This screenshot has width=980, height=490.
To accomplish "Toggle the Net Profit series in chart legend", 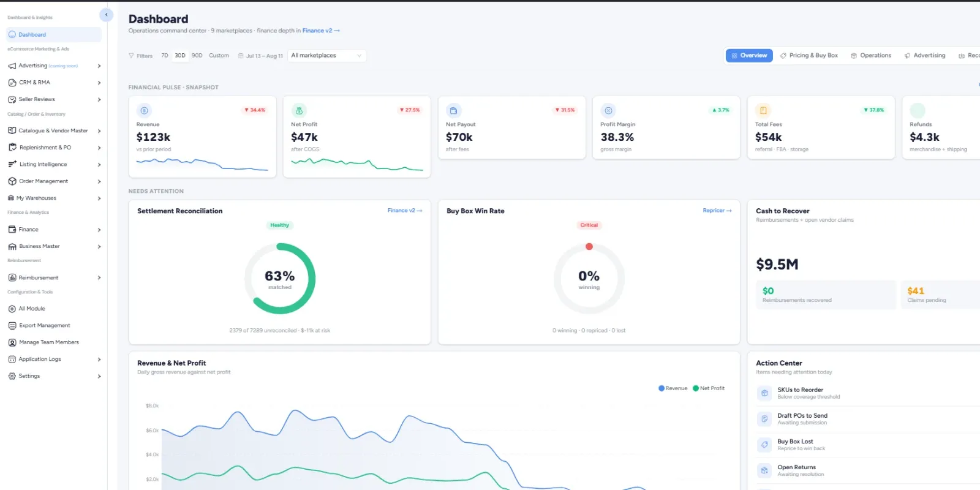I will click(709, 388).
